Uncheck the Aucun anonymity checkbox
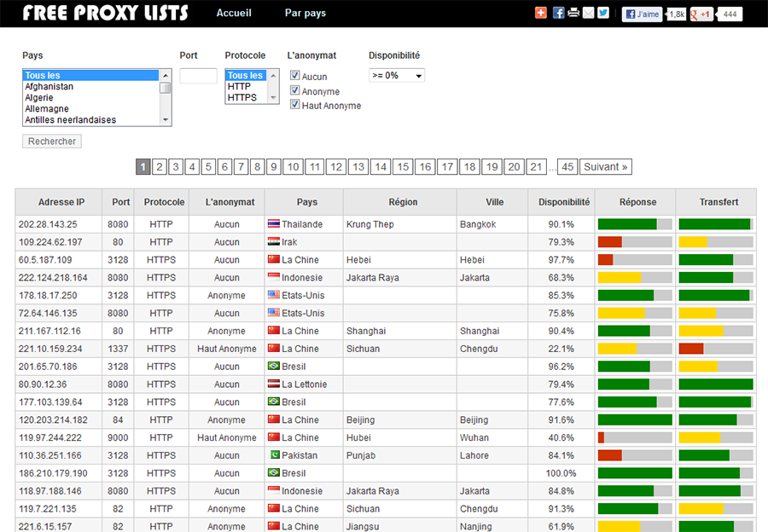The image size is (768, 532). coord(295,76)
